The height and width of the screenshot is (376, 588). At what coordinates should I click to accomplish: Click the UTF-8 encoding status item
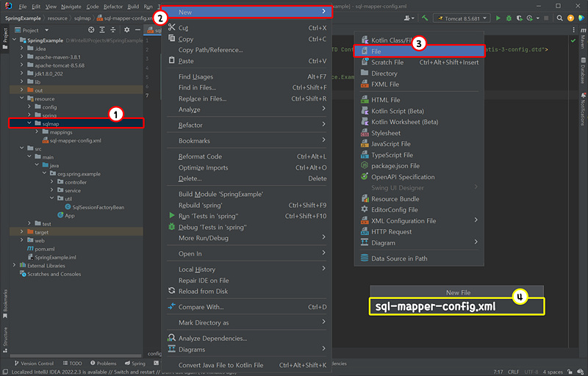tap(531, 372)
